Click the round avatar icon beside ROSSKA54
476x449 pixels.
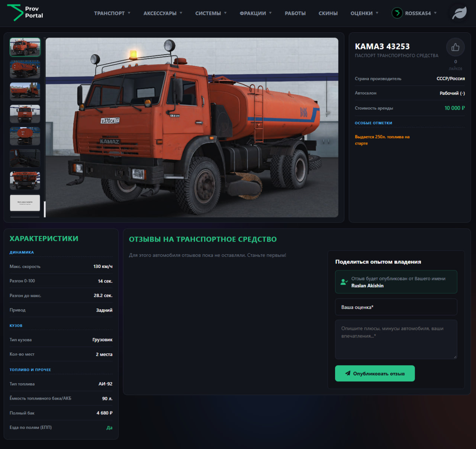pyautogui.click(x=397, y=13)
